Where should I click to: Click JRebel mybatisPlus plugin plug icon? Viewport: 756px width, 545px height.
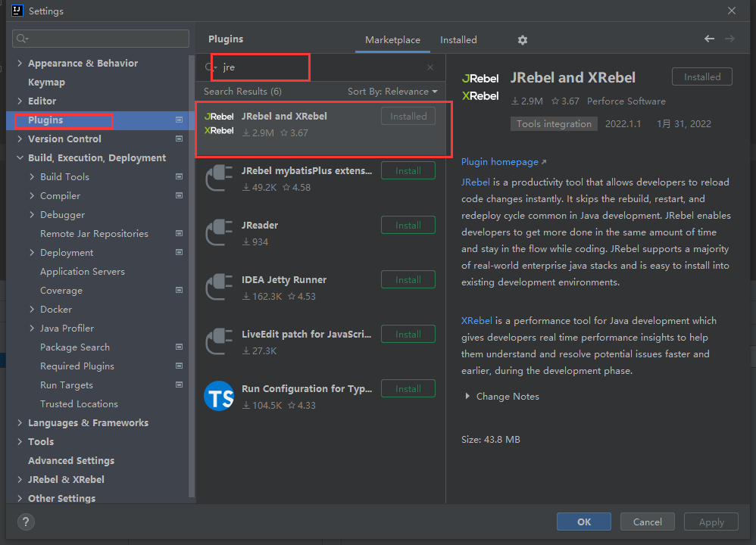click(x=219, y=179)
